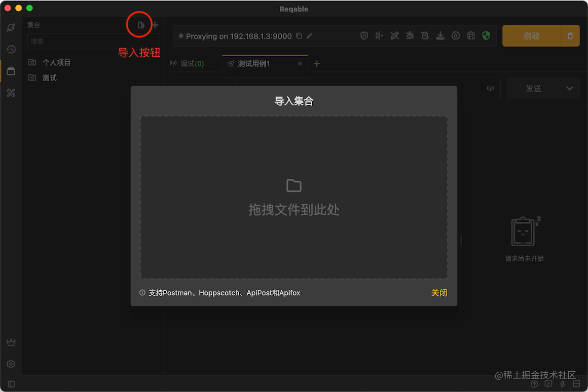Screen dimensions: 588x392
Task: Open the Tools panel in the sidebar
Action: pos(11,93)
